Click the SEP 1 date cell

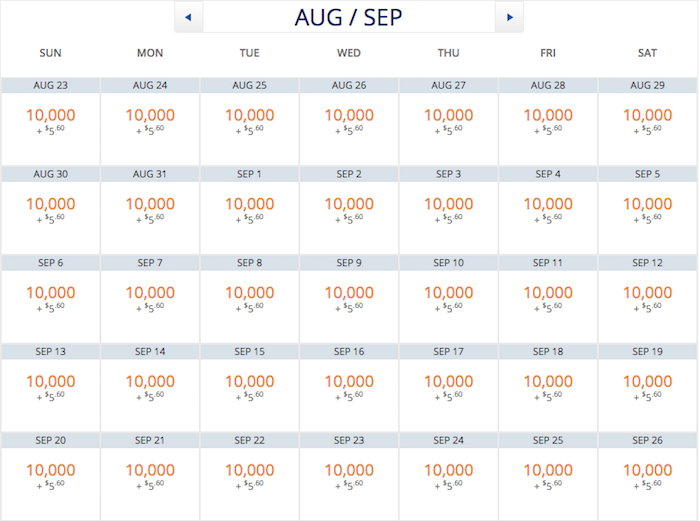250,210
